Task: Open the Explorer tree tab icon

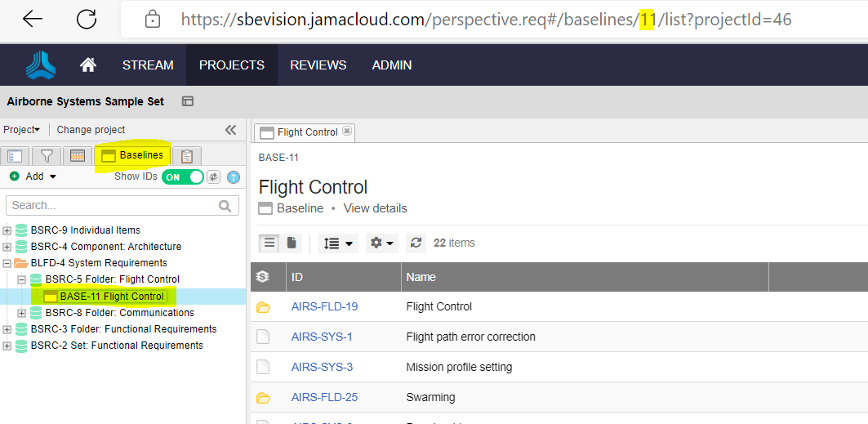Action: click(16, 155)
